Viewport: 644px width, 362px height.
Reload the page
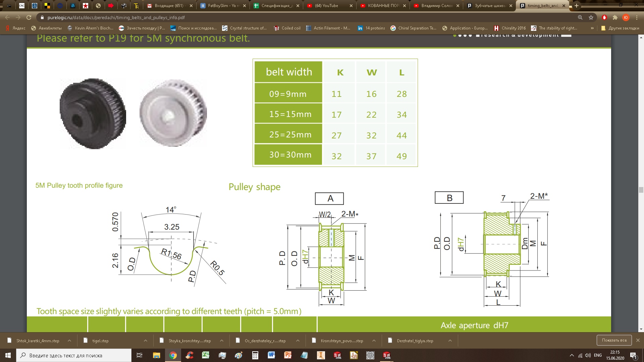(x=29, y=17)
